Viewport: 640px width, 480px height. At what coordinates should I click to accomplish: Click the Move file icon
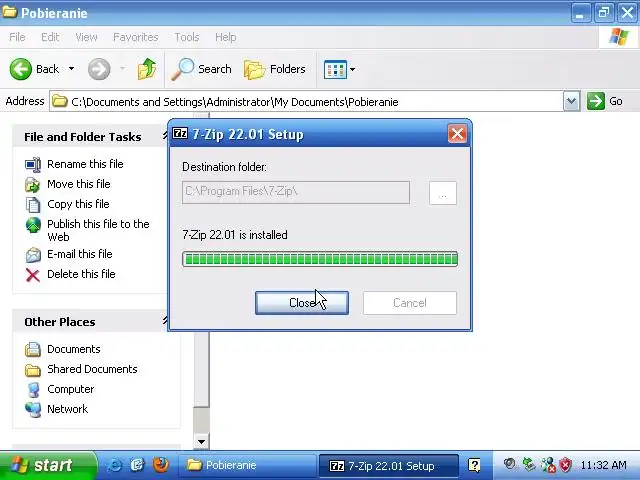pos(33,184)
